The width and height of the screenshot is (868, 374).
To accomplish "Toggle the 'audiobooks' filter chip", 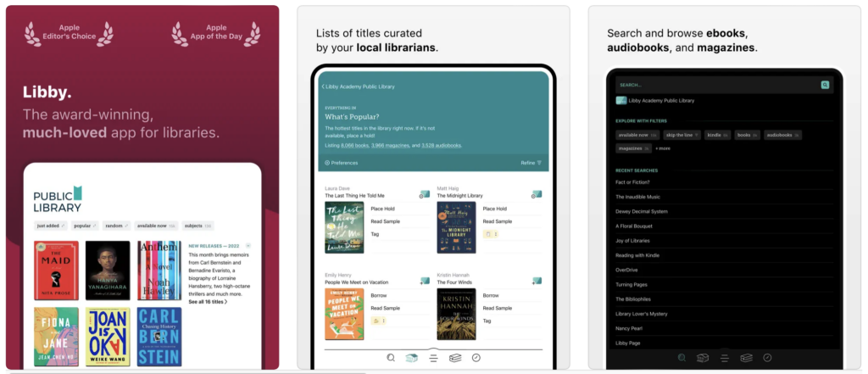I will tap(782, 135).
